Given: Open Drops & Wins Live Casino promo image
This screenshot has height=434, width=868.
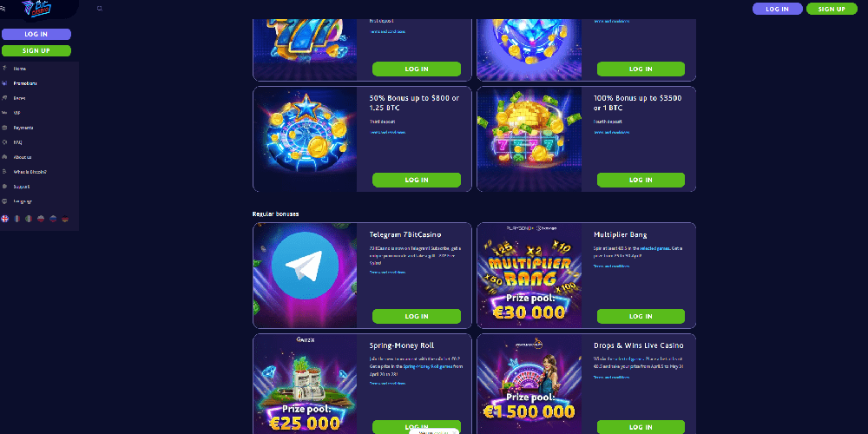Looking at the screenshot, I should (x=529, y=385).
